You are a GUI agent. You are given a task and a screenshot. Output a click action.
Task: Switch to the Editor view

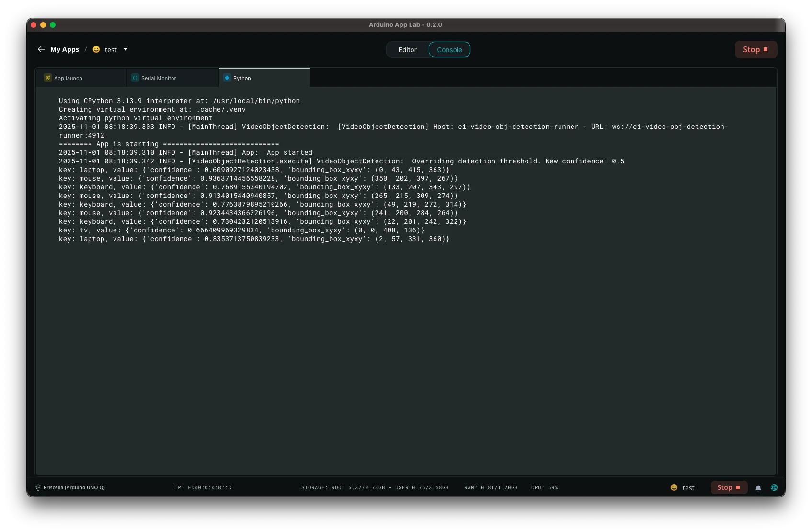[x=407, y=50]
